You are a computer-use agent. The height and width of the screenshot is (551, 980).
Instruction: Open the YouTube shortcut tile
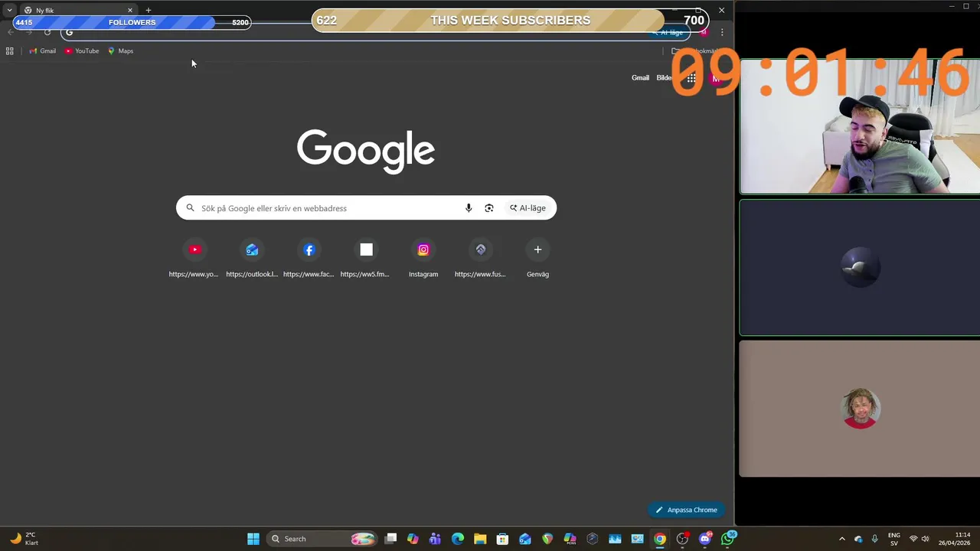click(x=194, y=259)
